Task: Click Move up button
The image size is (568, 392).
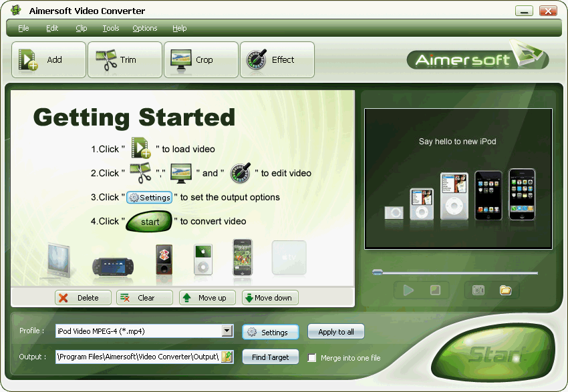Action: 207,298
